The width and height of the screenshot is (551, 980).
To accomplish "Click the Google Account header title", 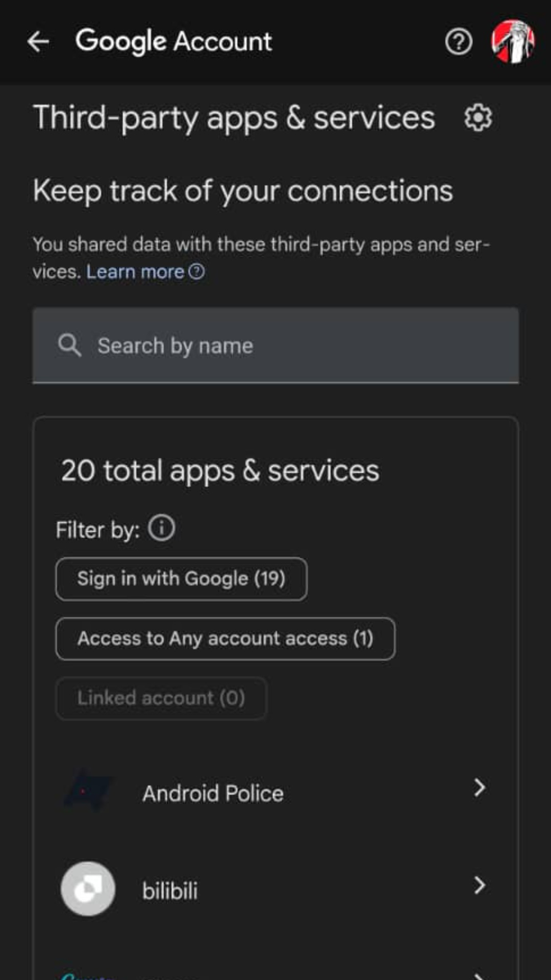I will [x=173, y=42].
